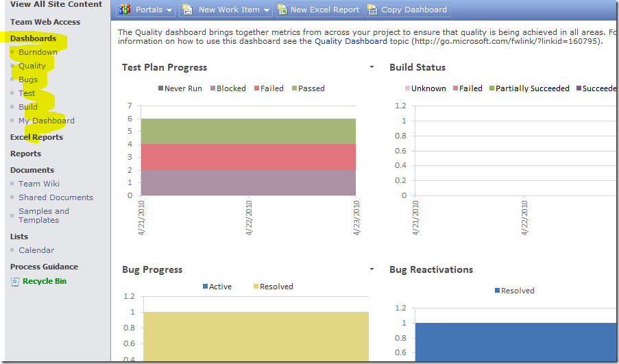Open Team Wiki
The width and height of the screenshot is (619, 364).
[38, 184]
